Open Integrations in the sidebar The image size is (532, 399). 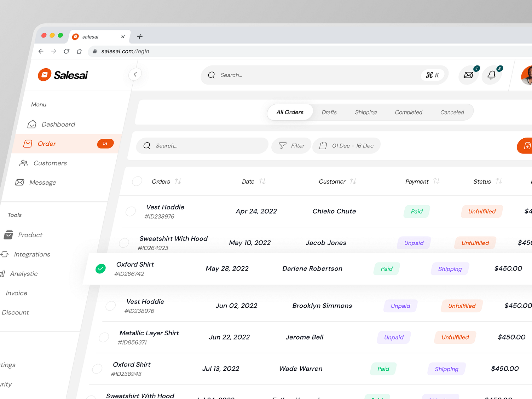click(32, 254)
